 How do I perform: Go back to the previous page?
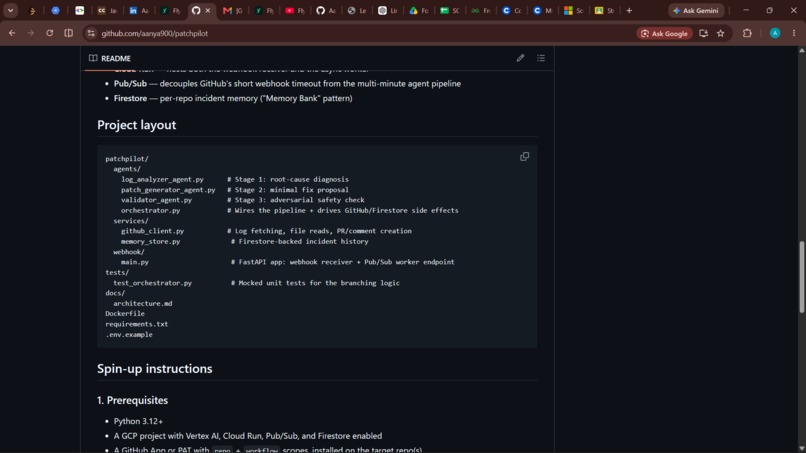12,33
